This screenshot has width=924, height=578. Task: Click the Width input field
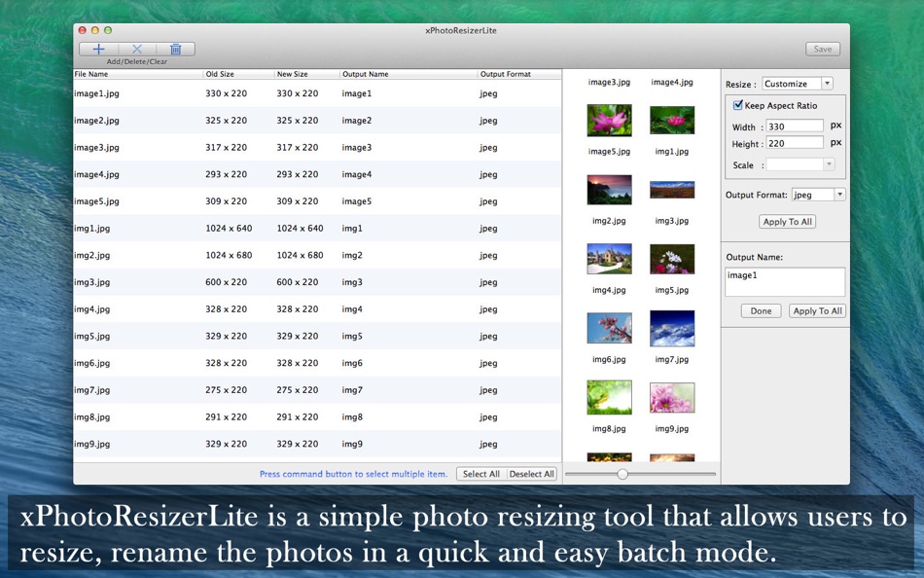795,126
